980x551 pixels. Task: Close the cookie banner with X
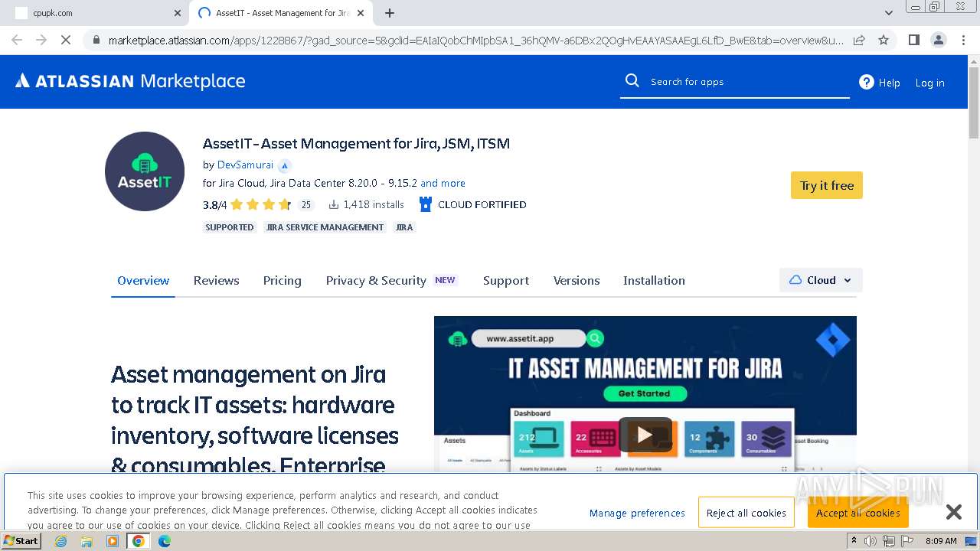(x=953, y=512)
